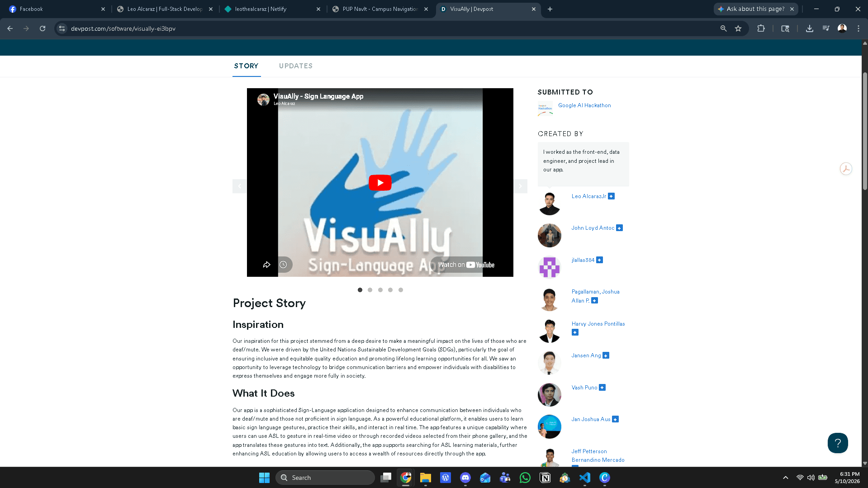Screen dimensions: 868x488
Task: Open Leo AlcarazJr profile link
Action: (589, 196)
